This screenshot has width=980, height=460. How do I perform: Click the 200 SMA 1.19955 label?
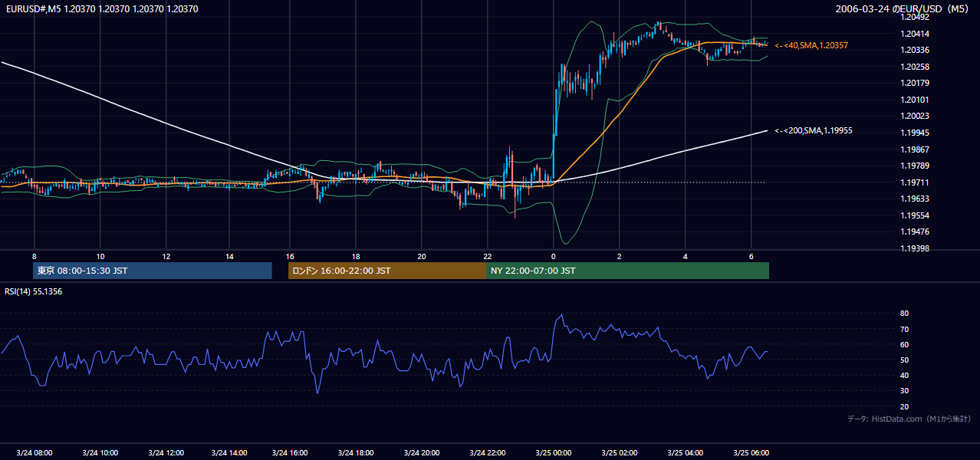814,131
